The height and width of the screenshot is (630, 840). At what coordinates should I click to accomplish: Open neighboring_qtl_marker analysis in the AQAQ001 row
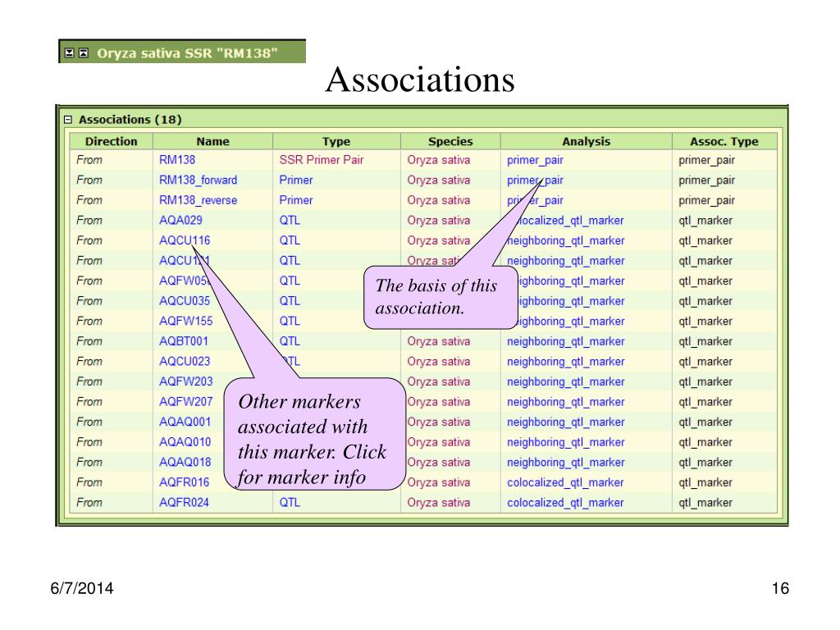[566, 422]
